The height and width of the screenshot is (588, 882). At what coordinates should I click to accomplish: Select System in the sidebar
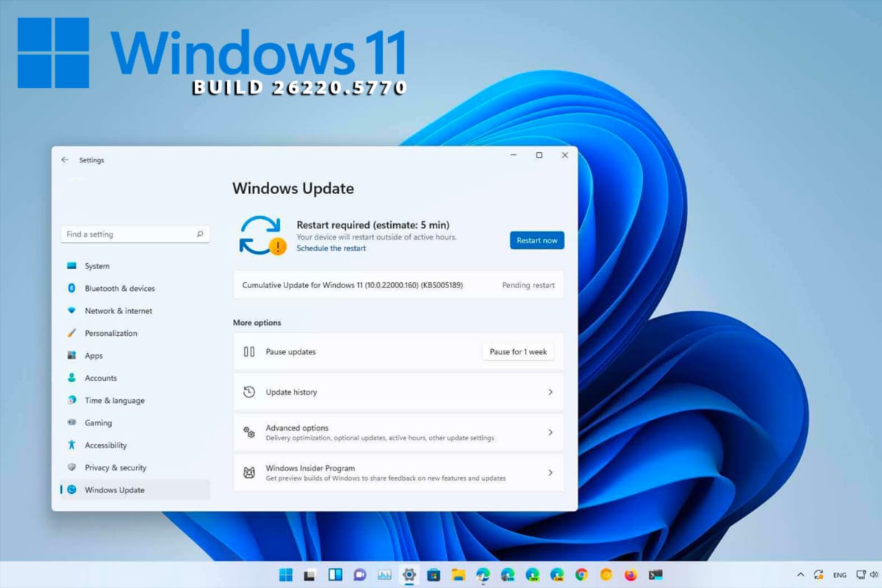pos(135,266)
